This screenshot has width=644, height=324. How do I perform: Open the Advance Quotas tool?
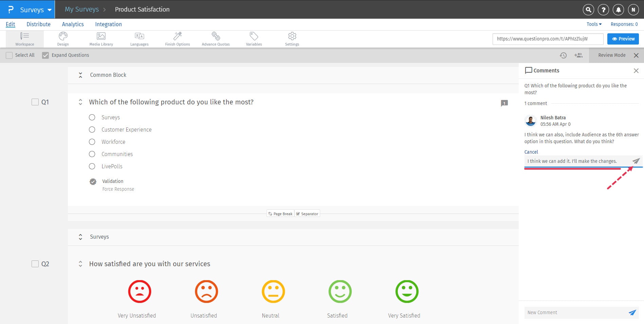coord(216,38)
